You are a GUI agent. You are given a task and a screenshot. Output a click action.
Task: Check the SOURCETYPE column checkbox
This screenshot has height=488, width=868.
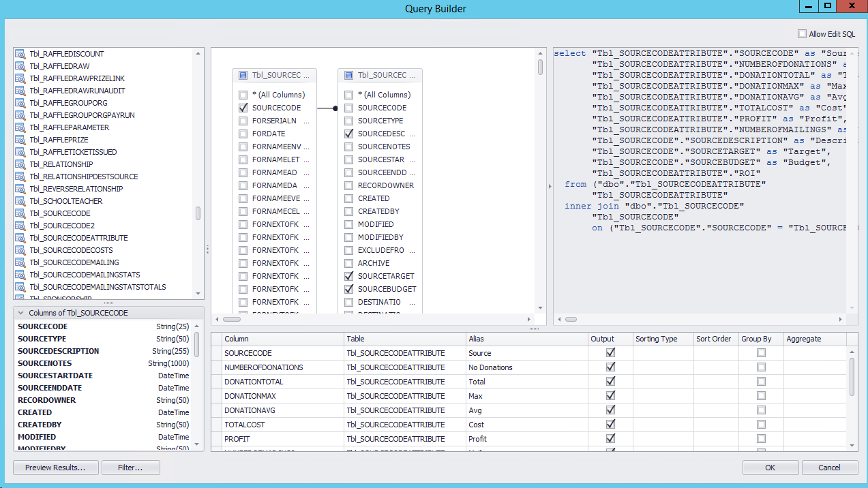click(349, 121)
